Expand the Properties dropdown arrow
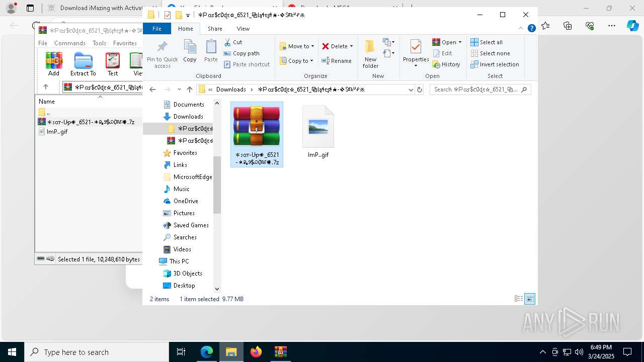 (416, 66)
